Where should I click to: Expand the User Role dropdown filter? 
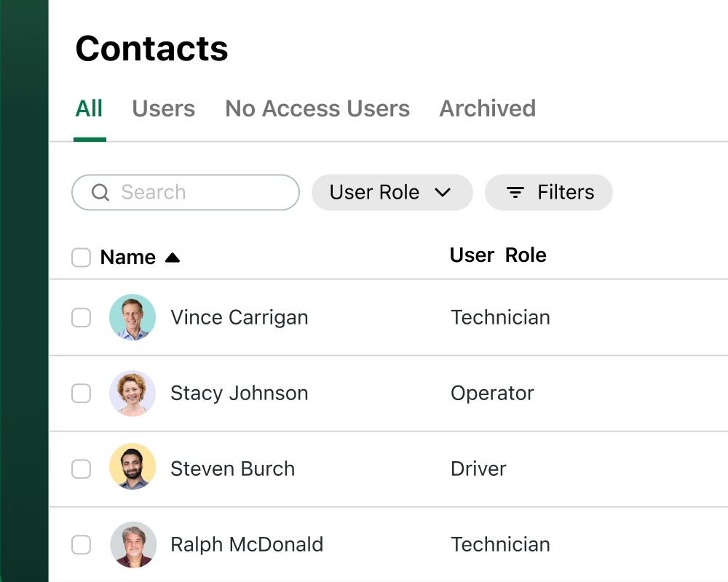coord(392,192)
